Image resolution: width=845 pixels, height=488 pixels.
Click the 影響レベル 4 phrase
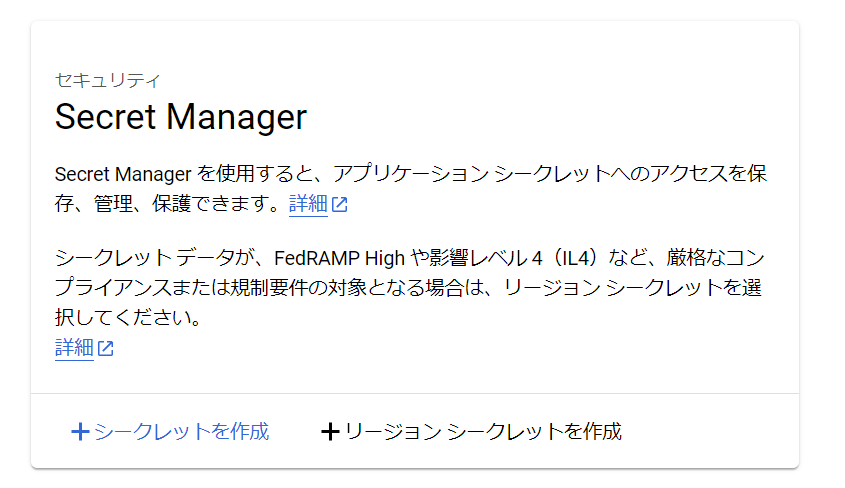pos(485,259)
